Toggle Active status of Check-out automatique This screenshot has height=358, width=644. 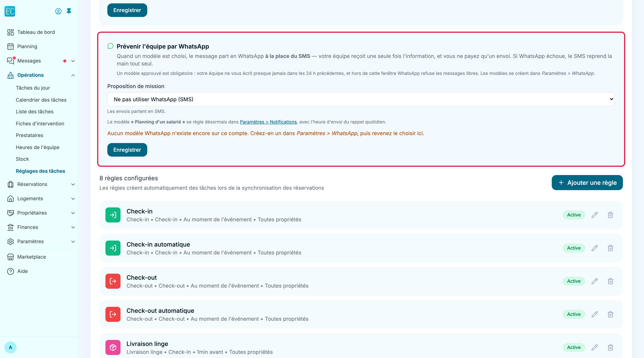point(574,314)
